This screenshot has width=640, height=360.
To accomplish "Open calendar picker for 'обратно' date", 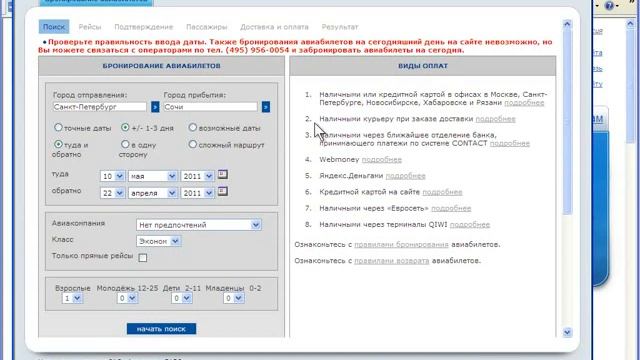I will coord(222,191).
